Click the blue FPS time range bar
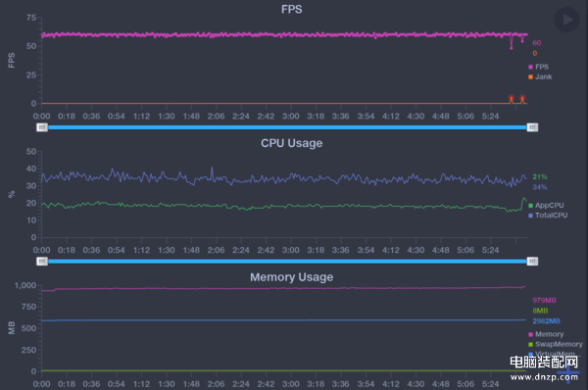The width and height of the screenshot is (588, 390). click(287, 127)
